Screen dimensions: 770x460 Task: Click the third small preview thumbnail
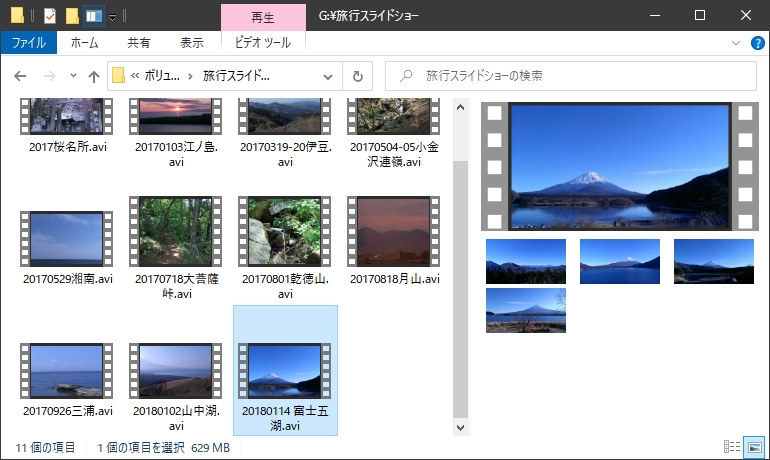[714, 261]
